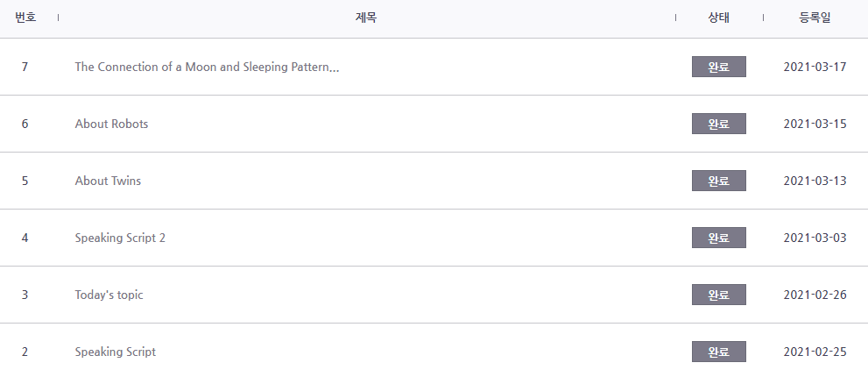Click the 2021-03-03 date cell
The image size is (868, 377).
[815, 238]
